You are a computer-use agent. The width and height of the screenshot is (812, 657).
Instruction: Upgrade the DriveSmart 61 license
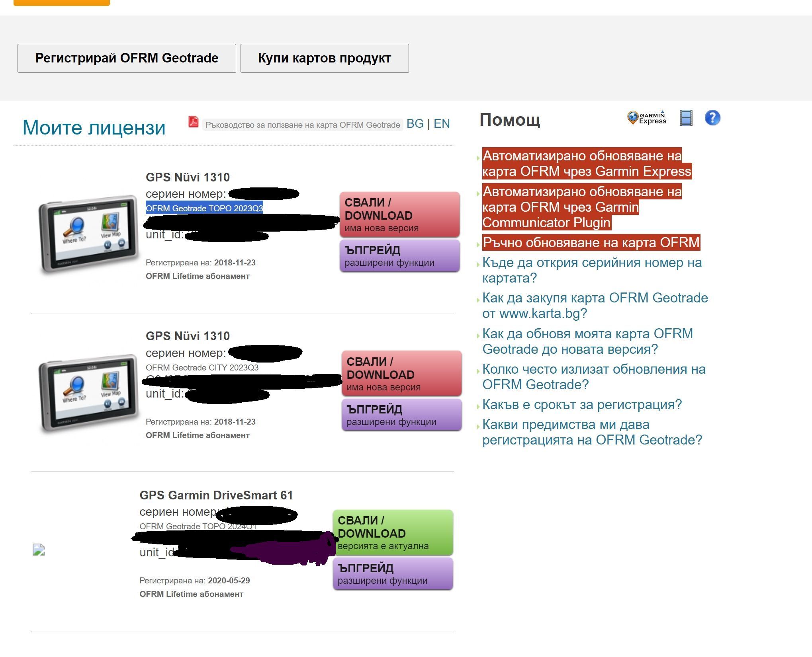(x=393, y=573)
